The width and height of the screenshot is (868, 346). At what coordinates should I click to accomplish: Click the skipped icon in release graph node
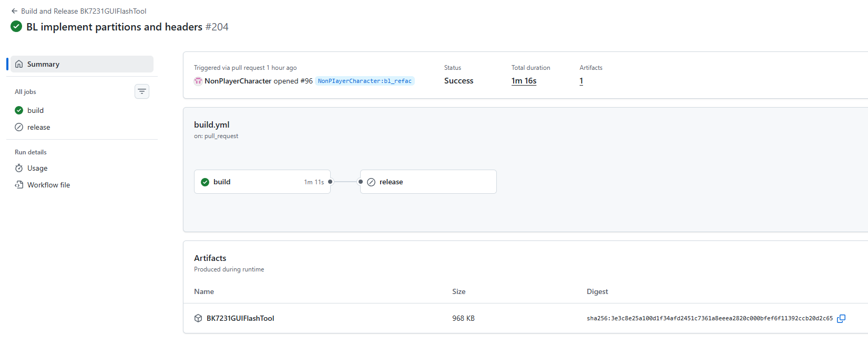(371, 182)
